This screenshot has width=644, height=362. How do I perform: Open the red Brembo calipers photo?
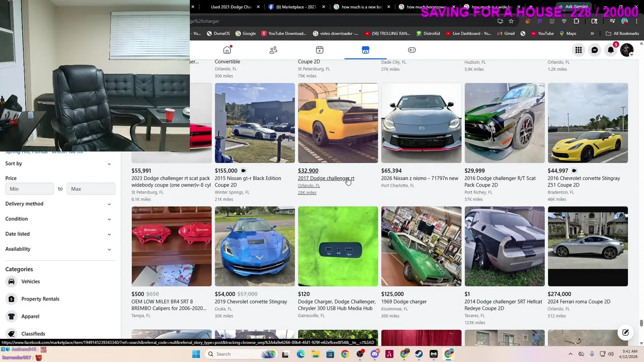click(x=172, y=246)
